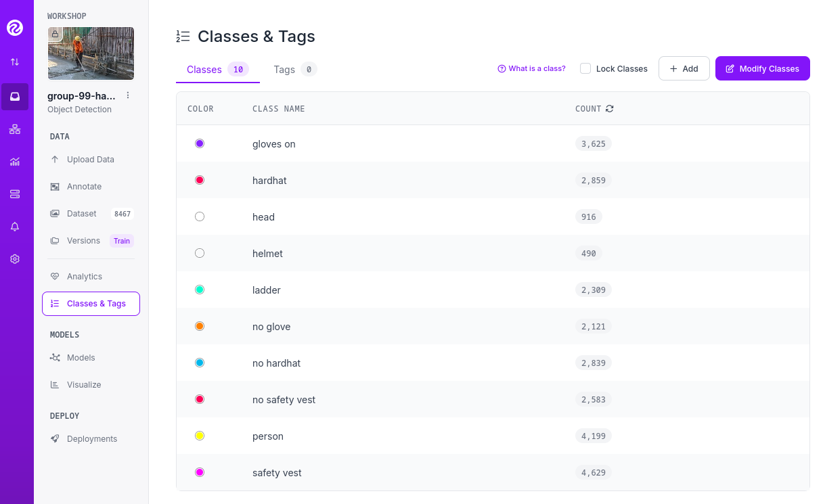The height and width of the screenshot is (504, 823).
Task: Click the class name no hardhat
Action: 277,363
